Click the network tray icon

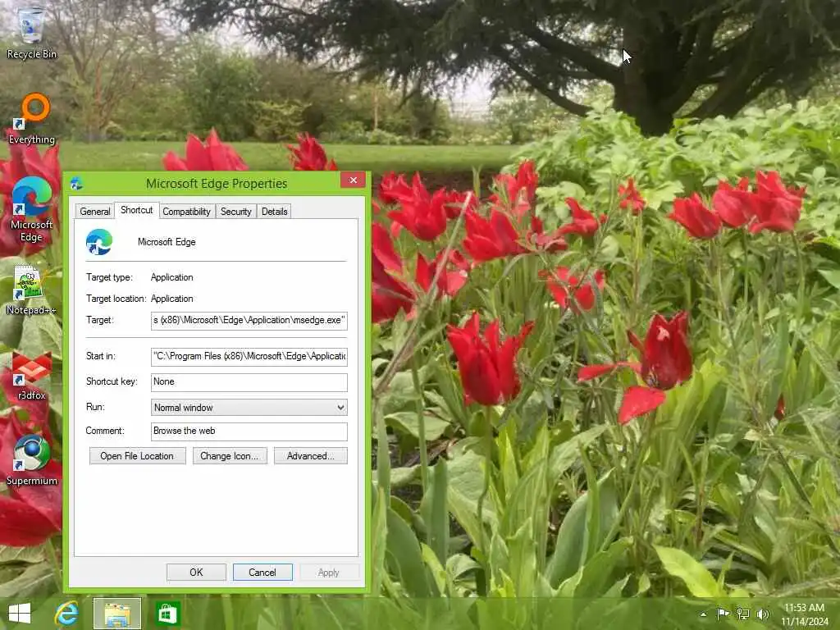click(x=743, y=614)
